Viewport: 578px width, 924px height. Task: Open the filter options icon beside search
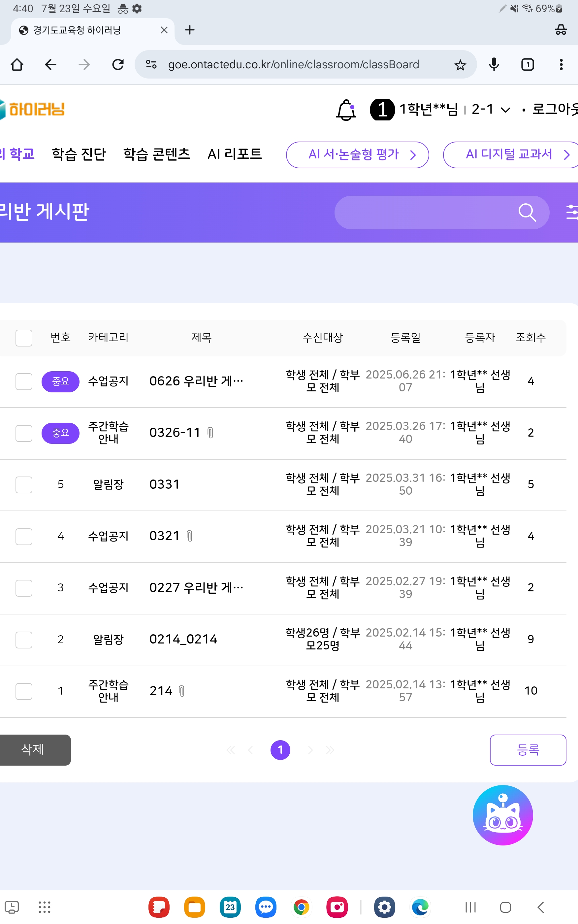click(x=571, y=212)
